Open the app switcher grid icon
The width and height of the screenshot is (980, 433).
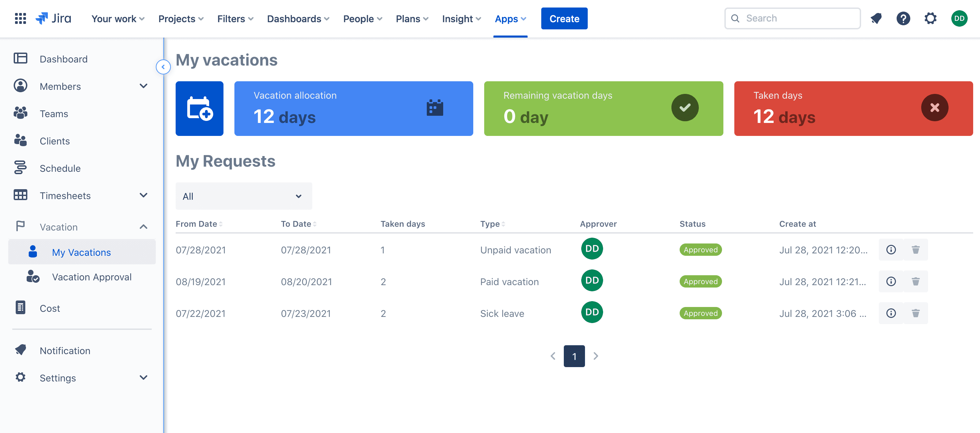click(x=20, y=18)
